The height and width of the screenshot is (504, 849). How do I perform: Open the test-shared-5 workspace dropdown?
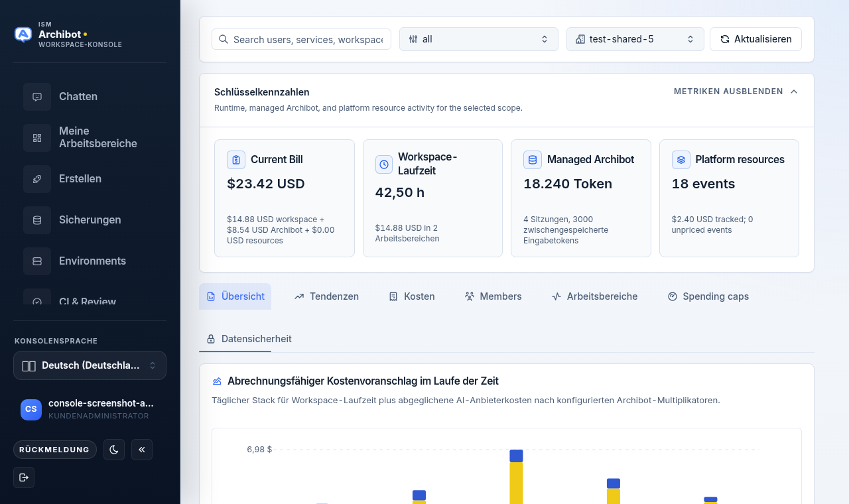click(634, 39)
